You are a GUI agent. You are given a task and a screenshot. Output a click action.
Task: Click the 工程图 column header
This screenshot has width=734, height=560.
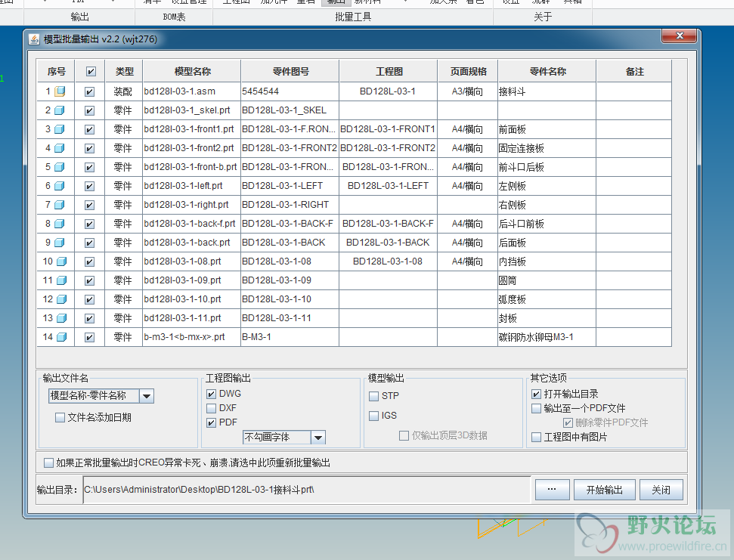point(389,72)
